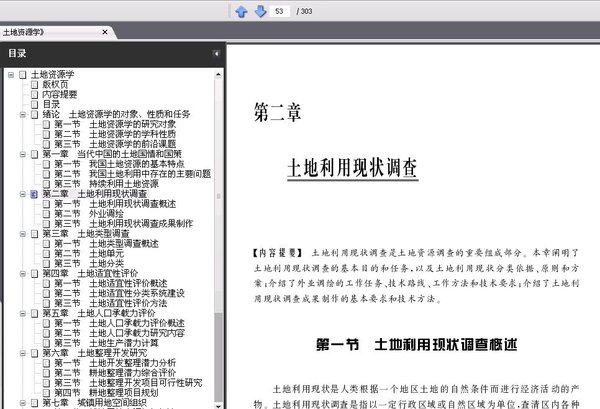
Task: Collapse the 土地资源学 root node
Action: click(x=11, y=75)
